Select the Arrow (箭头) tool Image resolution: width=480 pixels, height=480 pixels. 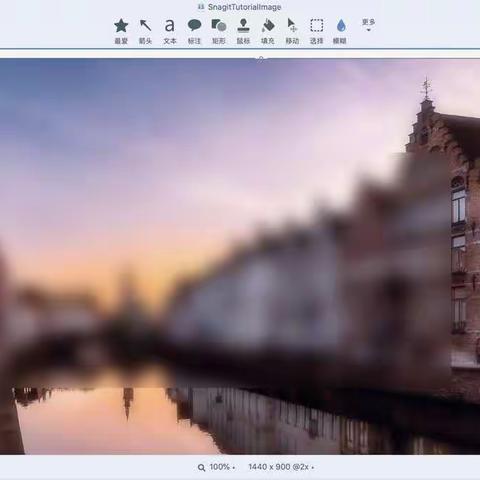(x=145, y=31)
